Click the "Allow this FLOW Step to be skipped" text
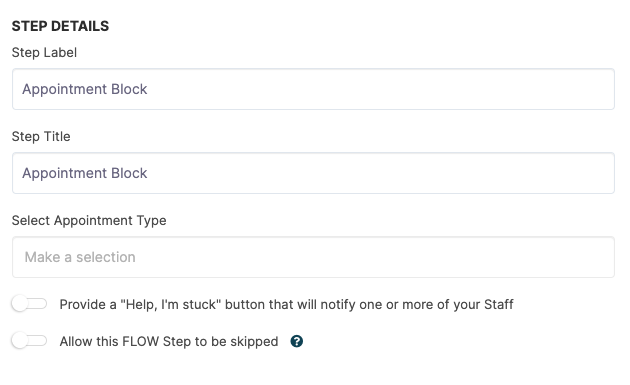The width and height of the screenshot is (630, 385). point(169,341)
